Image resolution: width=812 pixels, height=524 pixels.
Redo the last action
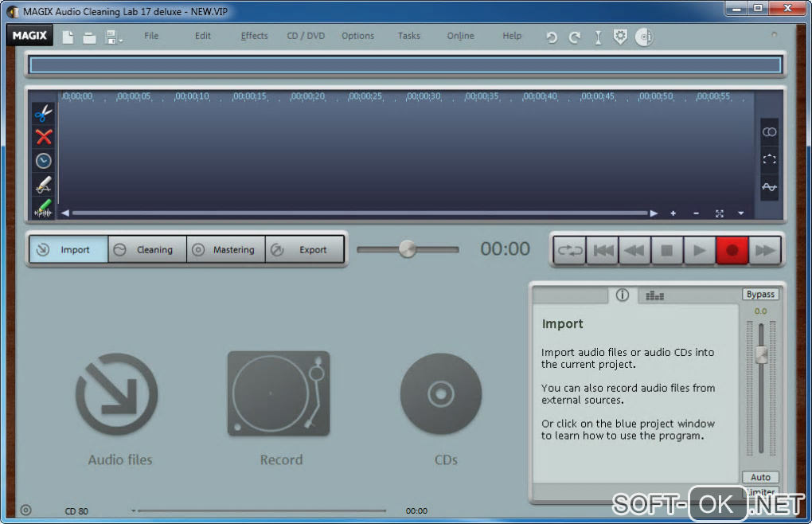tap(575, 37)
